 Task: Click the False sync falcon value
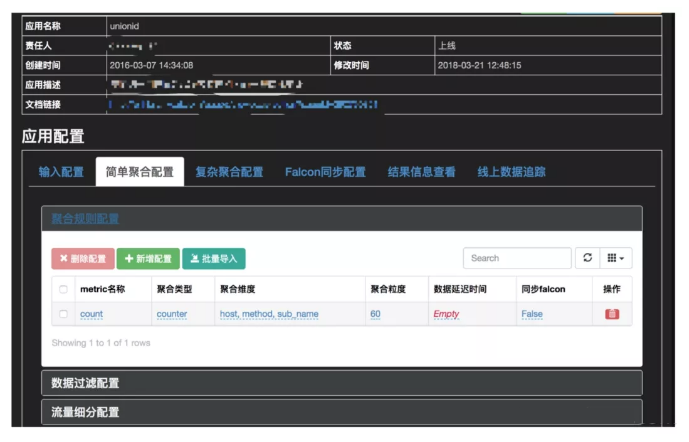click(x=531, y=314)
